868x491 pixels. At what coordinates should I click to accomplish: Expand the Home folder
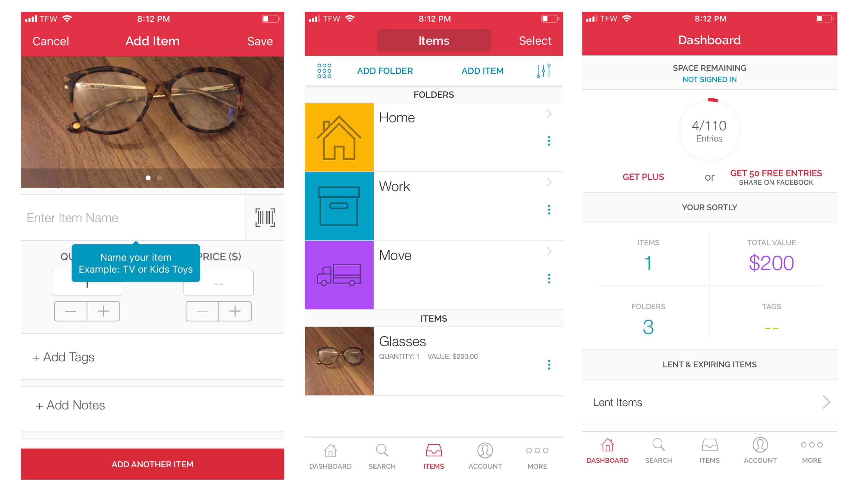[x=549, y=117]
